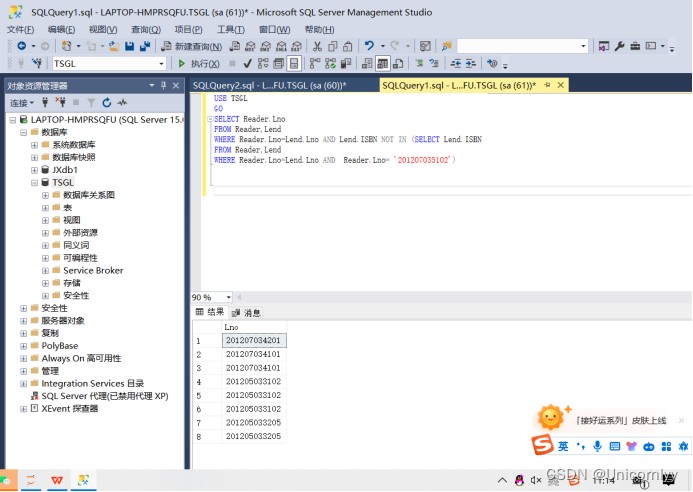
Task: Expand the 表 folder node
Action: click(x=46, y=208)
